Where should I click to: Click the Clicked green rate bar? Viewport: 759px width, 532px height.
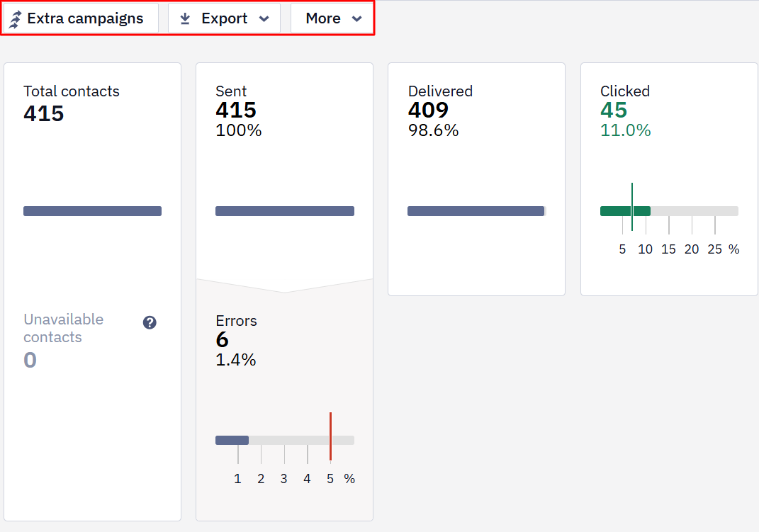pos(625,211)
